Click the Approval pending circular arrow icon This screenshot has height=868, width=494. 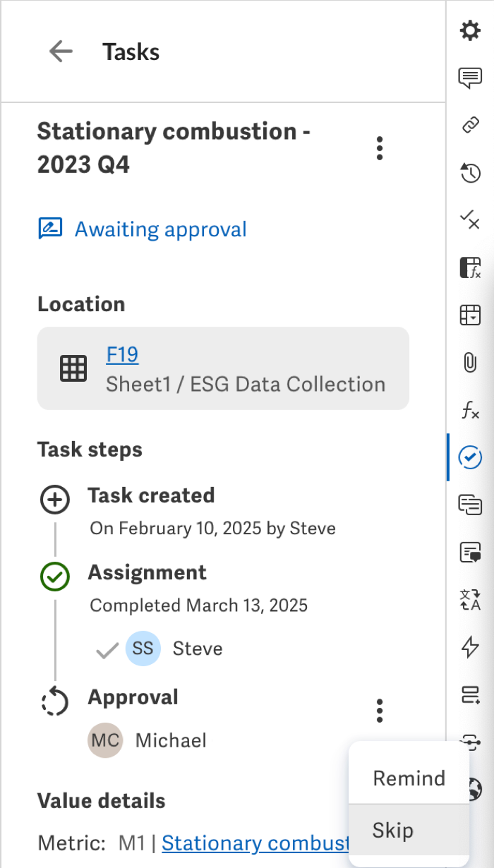click(55, 702)
